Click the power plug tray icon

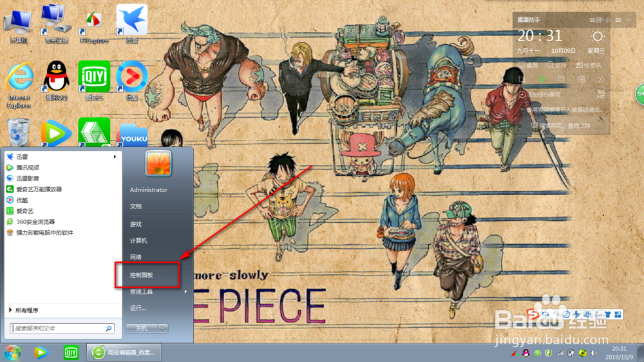[x=571, y=354]
